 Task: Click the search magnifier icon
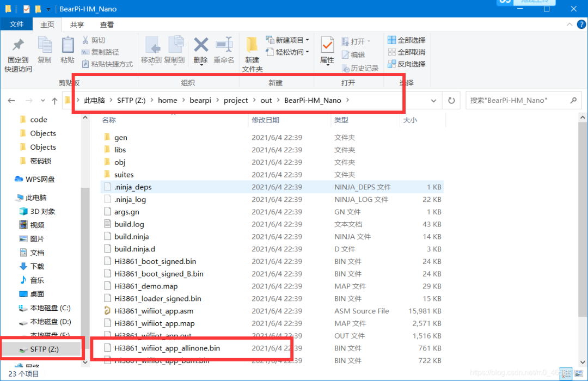tap(573, 100)
